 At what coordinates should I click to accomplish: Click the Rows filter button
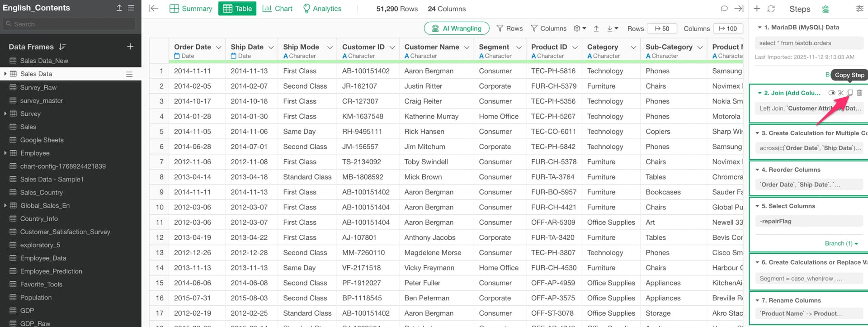point(509,28)
